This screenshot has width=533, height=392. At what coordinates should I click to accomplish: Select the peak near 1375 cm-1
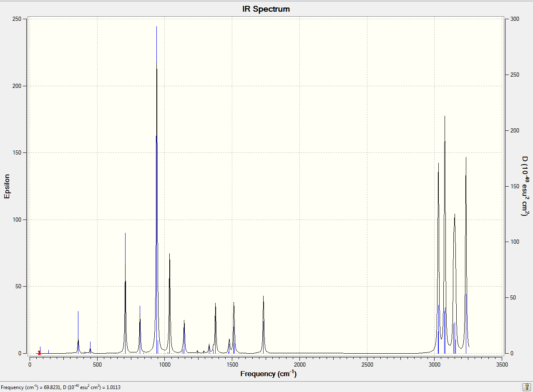tap(215, 328)
